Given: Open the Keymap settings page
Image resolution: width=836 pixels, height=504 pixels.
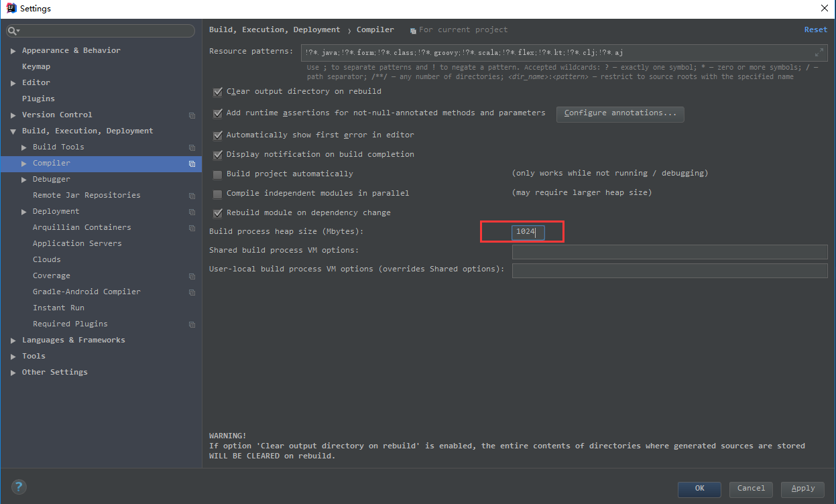Looking at the screenshot, I should 36,67.
